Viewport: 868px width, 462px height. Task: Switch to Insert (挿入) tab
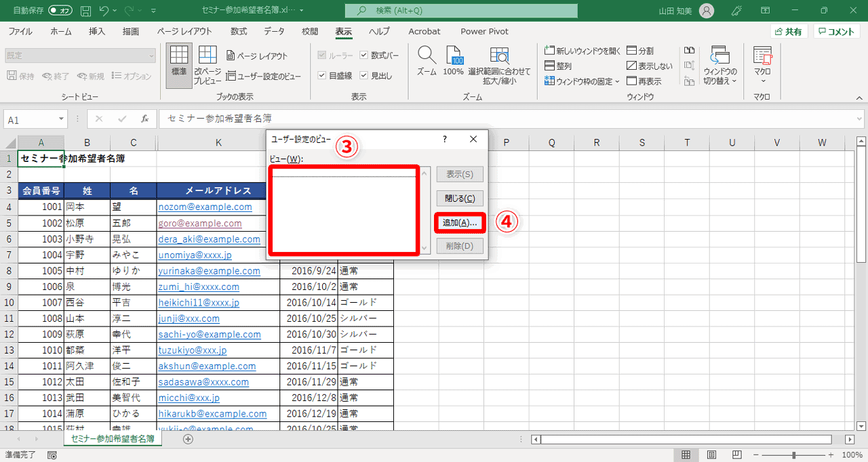[97, 31]
